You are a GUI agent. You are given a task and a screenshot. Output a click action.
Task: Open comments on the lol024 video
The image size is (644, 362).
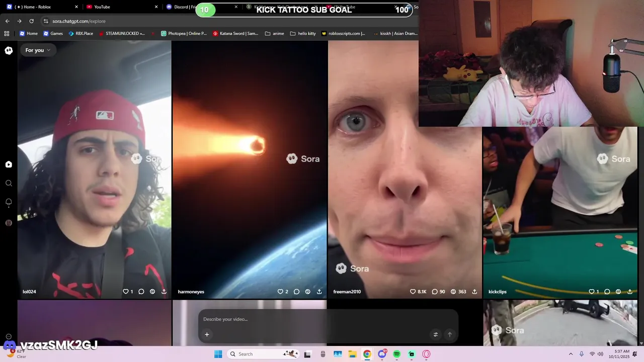coord(141,292)
